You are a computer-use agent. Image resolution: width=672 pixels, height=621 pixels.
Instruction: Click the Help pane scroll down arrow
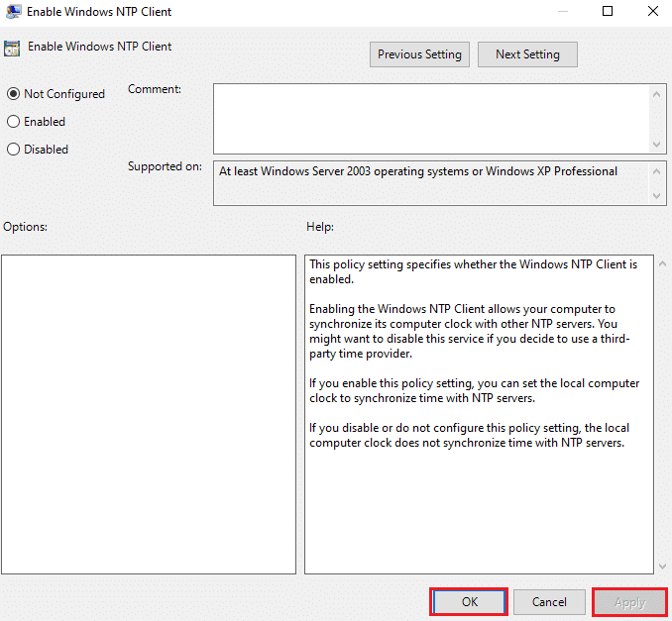click(662, 567)
